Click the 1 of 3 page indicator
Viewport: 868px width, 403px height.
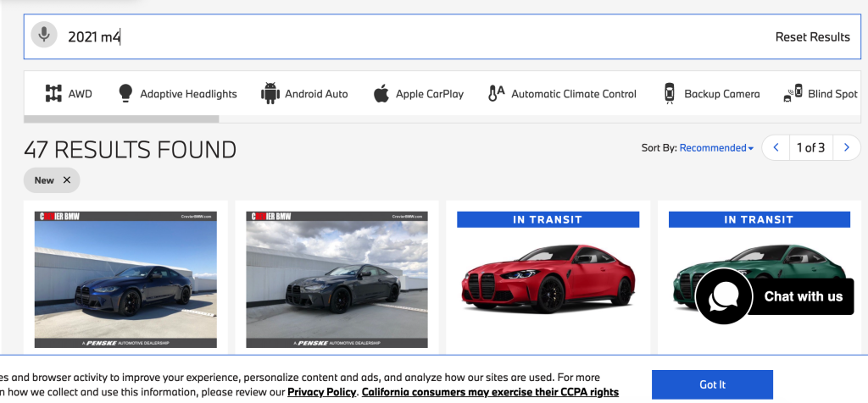click(x=810, y=147)
